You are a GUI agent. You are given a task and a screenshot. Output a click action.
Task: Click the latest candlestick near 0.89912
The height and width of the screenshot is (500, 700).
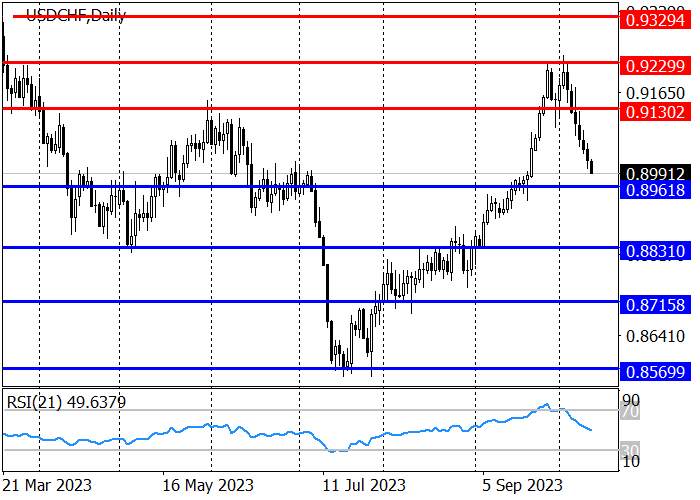[592, 167]
